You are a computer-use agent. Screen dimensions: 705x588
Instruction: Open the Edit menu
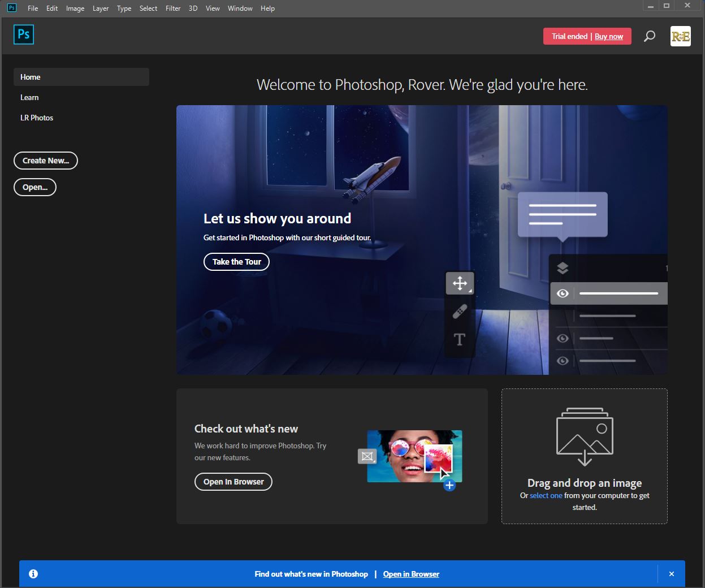coord(52,8)
